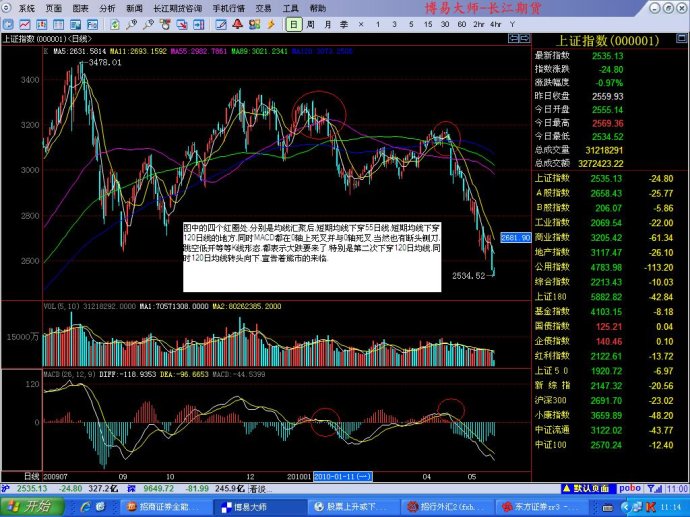Screen dimensions: 690x517
Task: Open the 手机行情 menu
Action: tap(229, 8)
